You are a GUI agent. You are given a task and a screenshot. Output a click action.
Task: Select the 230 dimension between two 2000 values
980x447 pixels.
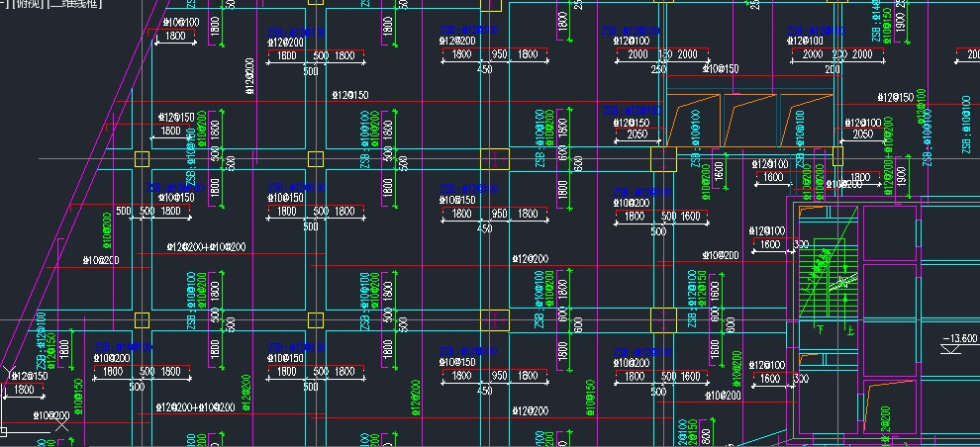pyautogui.click(x=839, y=55)
